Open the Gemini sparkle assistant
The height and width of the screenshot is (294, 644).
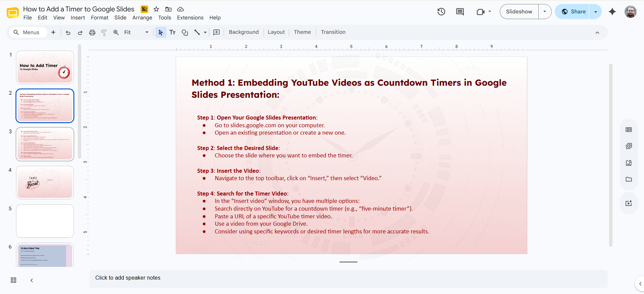(x=612, y=12)
